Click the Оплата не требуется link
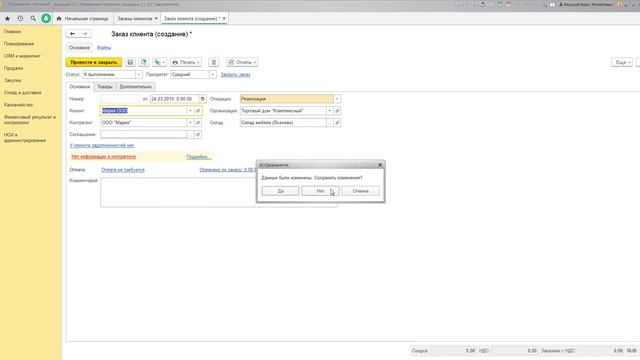The image size is (640, 360). tap(123, 170)
